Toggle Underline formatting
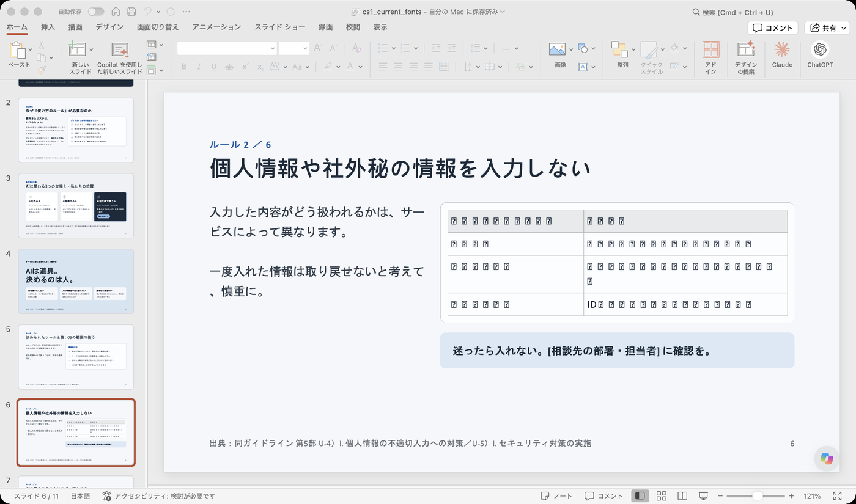The height and width of the screenshot is (504, 856). [214, 67]
